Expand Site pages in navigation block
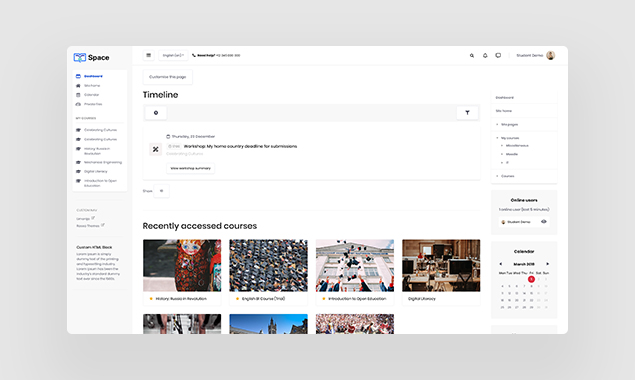The image size is (635, 380). pyautogui.click(x=498, y=124)
